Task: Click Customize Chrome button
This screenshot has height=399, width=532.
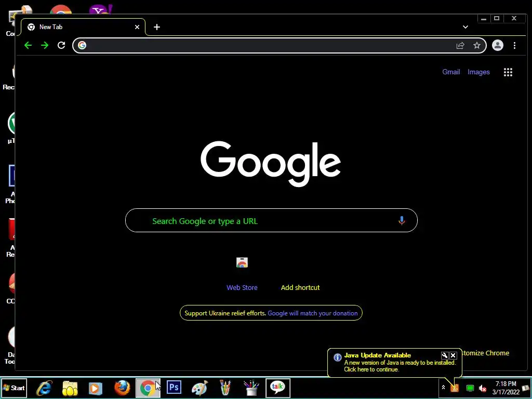Action: pyautogui.click(x=486, y=353)
